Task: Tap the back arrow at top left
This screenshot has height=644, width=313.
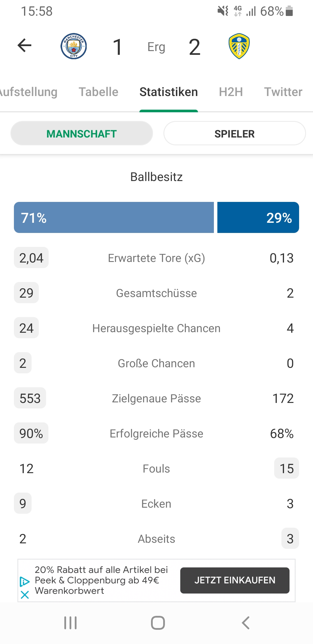Action: [24, 46]
